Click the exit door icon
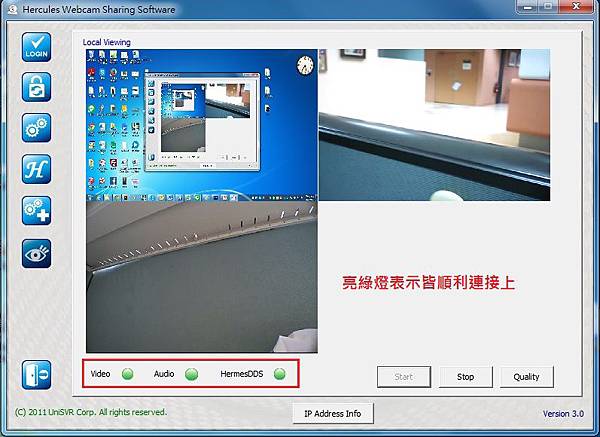Screen dimensions: 600x437 click(36, 375)
